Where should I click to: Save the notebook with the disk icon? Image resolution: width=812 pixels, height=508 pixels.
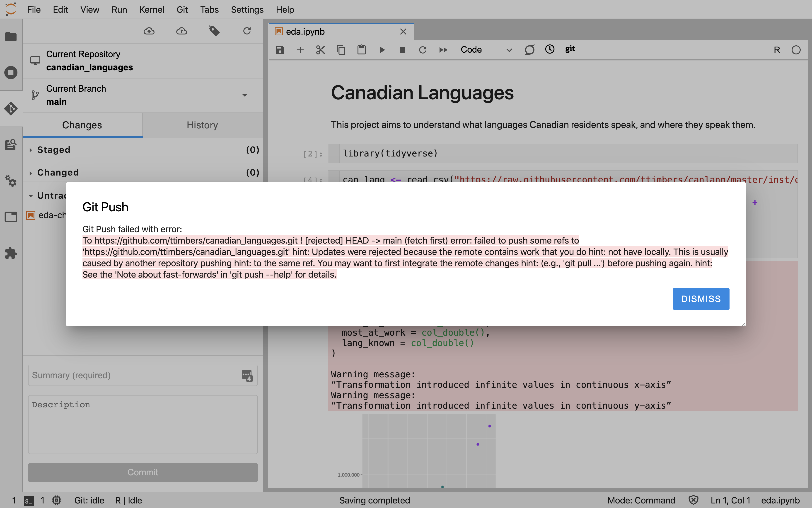(280, 50)
